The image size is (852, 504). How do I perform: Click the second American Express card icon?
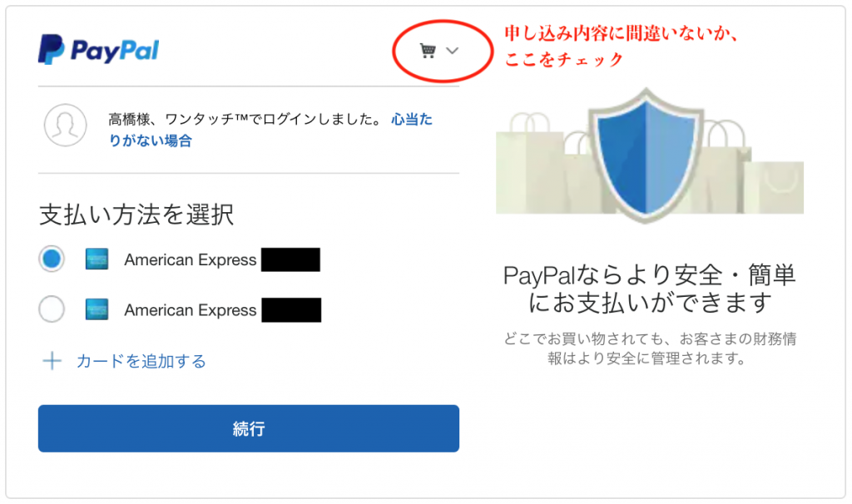pos(97,309)
